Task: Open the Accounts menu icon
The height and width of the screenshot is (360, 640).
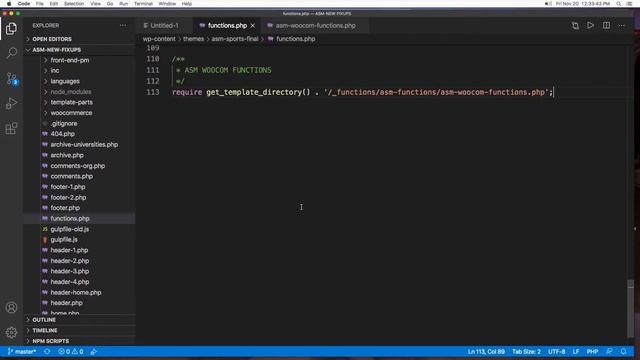Action: point(11,307)
